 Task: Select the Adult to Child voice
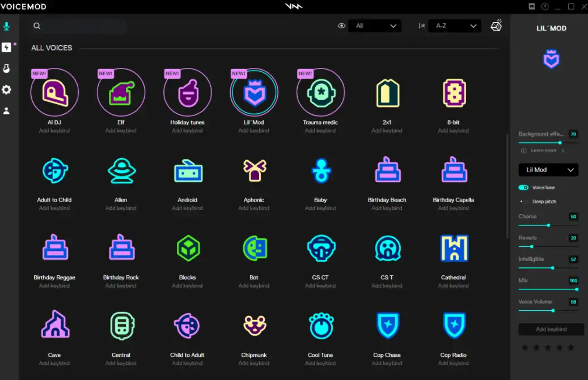tap(55, 170)
